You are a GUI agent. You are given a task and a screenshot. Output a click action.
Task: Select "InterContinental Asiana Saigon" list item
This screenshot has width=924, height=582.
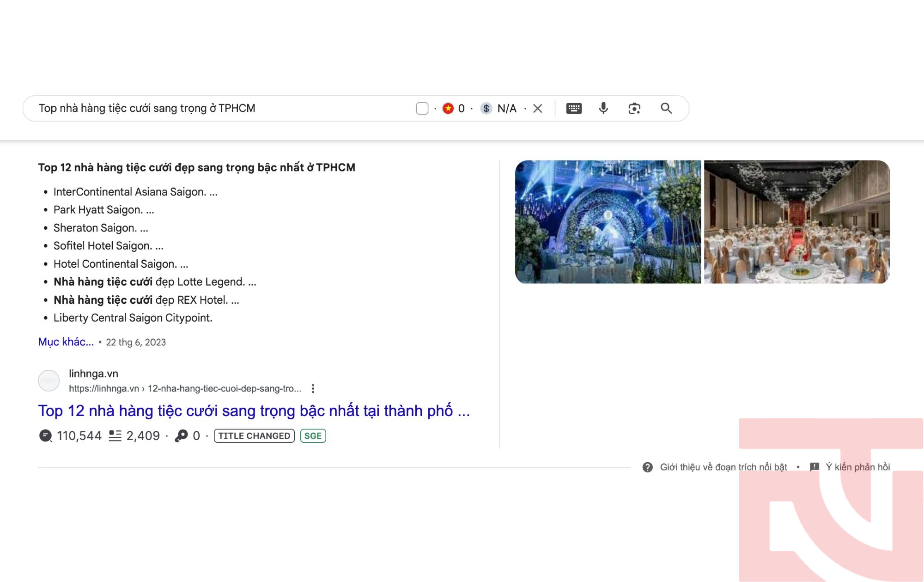point(135,192)
